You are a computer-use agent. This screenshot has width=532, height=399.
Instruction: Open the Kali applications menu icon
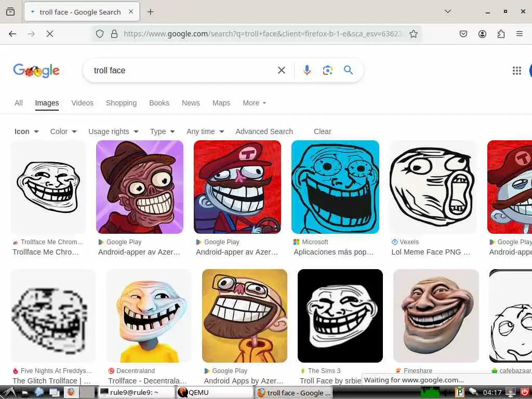pyautogui.click(x=9, y=393)
